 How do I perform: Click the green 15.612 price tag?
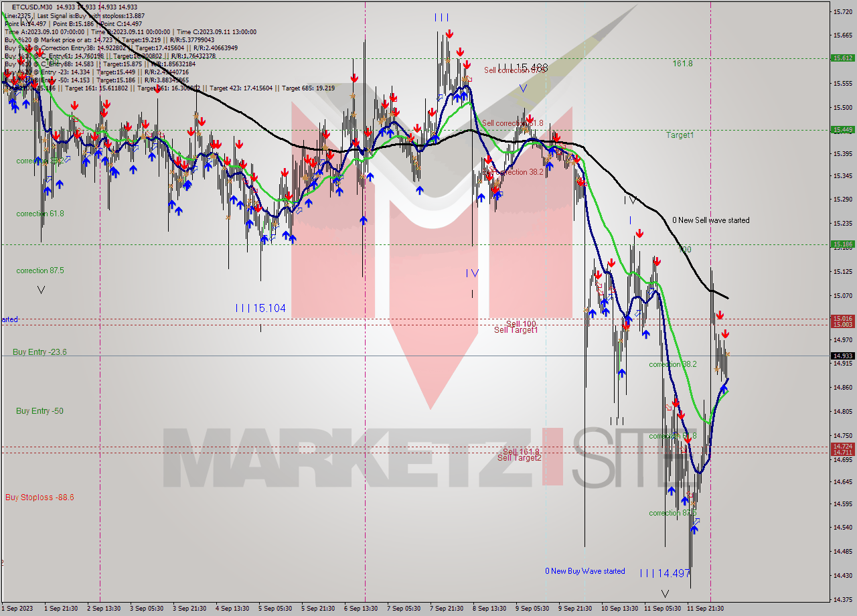point(842,58)
